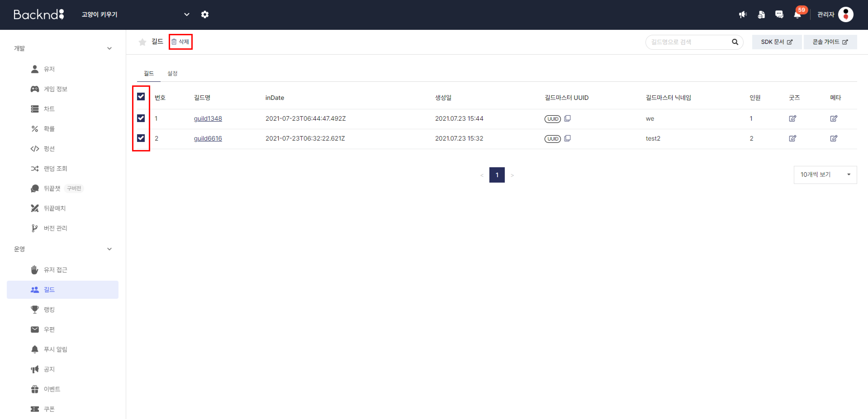Open guild6616 guild link
Viewport: 868px width, 419px height.
[x=208, y=138]
